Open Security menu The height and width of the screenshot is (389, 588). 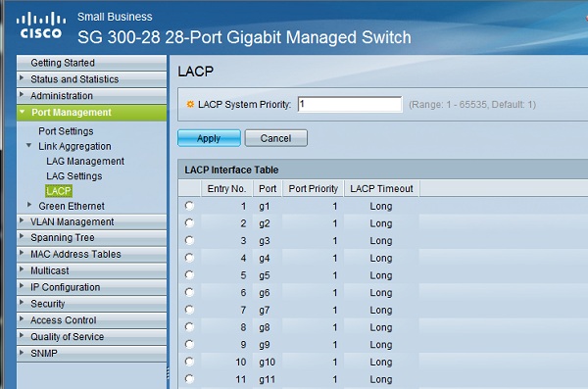[91, 304]
